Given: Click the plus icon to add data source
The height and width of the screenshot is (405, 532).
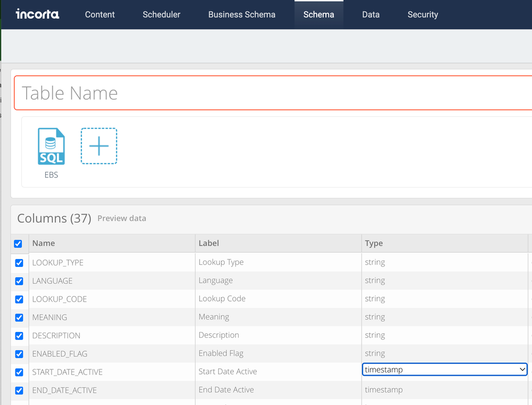Looking at the screenshot, I should click(x=99, y=146).
